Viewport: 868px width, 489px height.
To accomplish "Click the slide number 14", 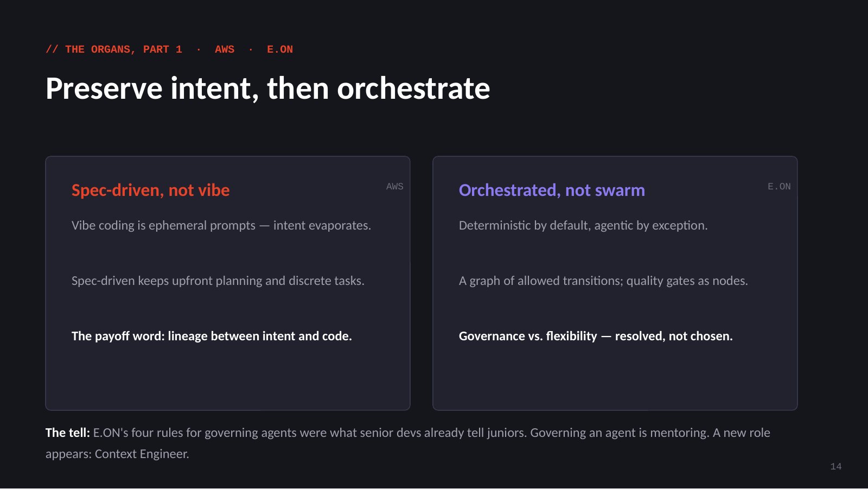I will (x=836, y=467).
